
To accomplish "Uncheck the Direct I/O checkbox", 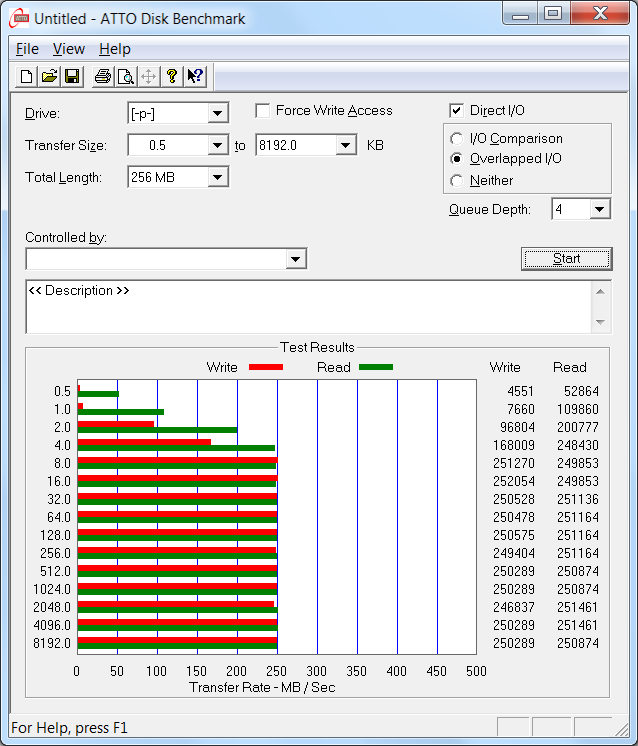I will (x=456, y=110).
